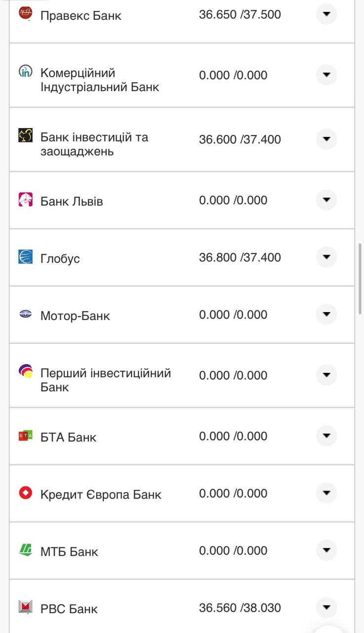Open the МТБ Банк name link
This screenshot has height=633, width=364.
click(69, 552)
